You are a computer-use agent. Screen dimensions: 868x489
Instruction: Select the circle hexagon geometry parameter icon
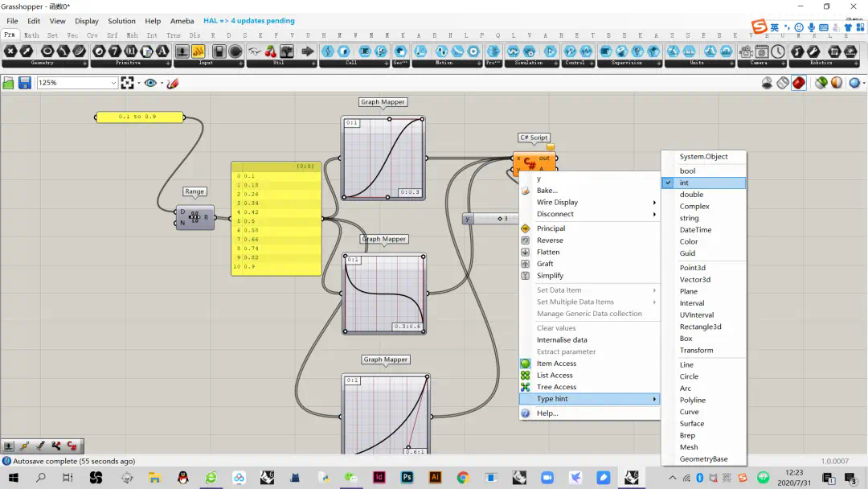pos(47,51)
